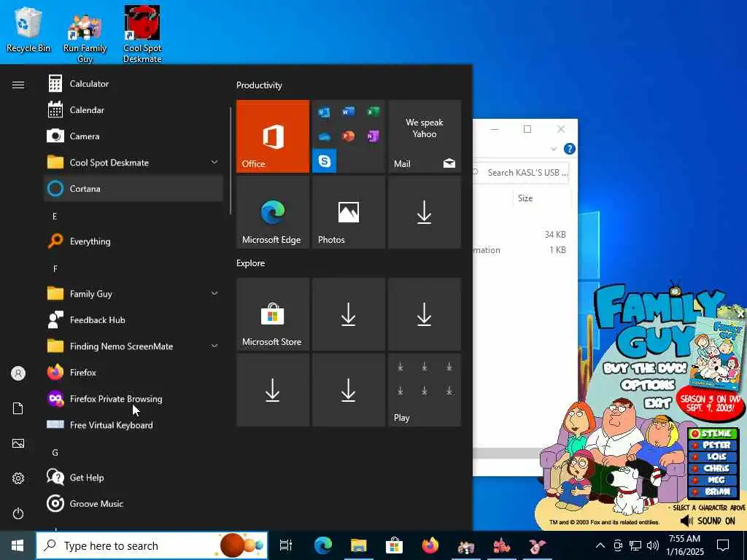The image size is (747, 560).
Task: Open the Microsoft Store tile
Action: point(273,314)
